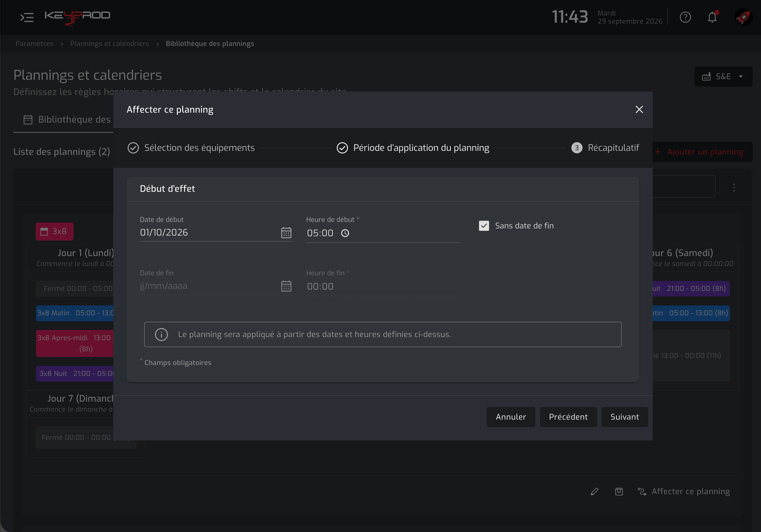Click the 3x8 Nuit shift on Lundi

(x=75, y=374)
